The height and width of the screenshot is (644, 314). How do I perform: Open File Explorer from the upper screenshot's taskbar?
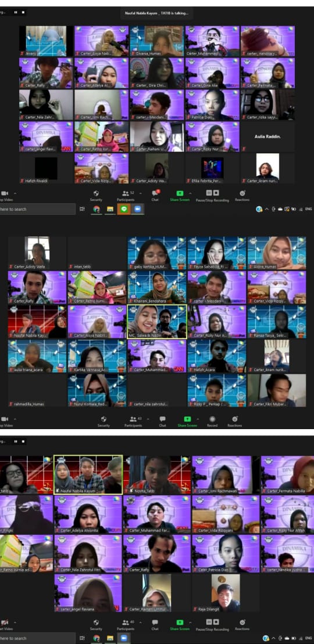click(x=110, y=209)
